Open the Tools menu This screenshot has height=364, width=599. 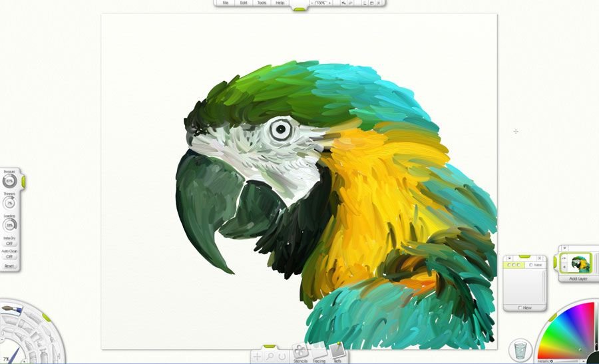click(x=262, y=3)
